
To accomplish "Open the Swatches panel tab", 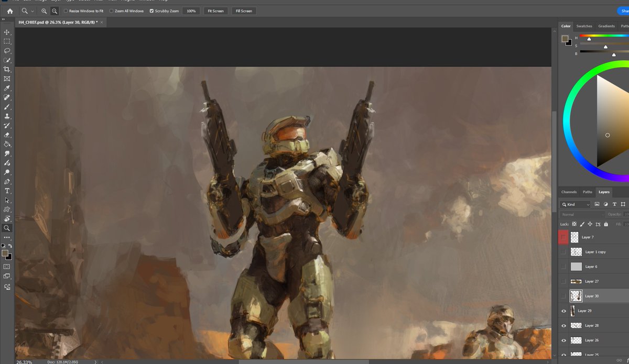I will pos(584,26).
